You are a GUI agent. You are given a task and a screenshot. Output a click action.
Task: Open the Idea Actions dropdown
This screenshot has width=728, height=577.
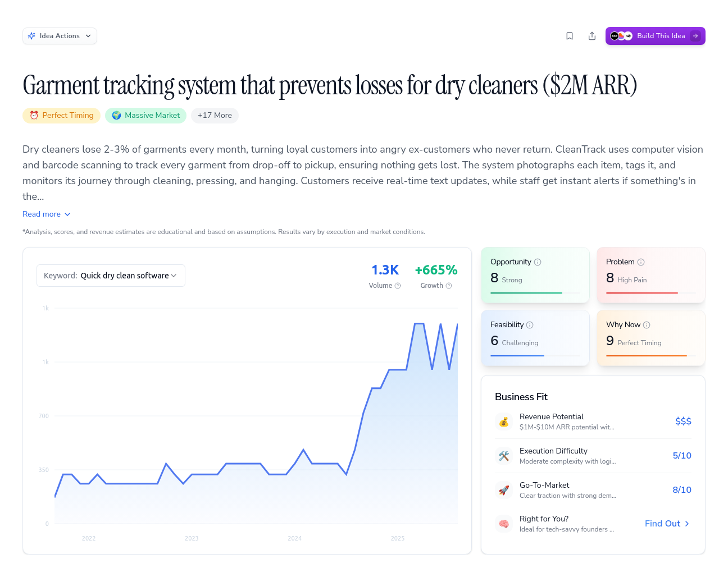[60, 36]
